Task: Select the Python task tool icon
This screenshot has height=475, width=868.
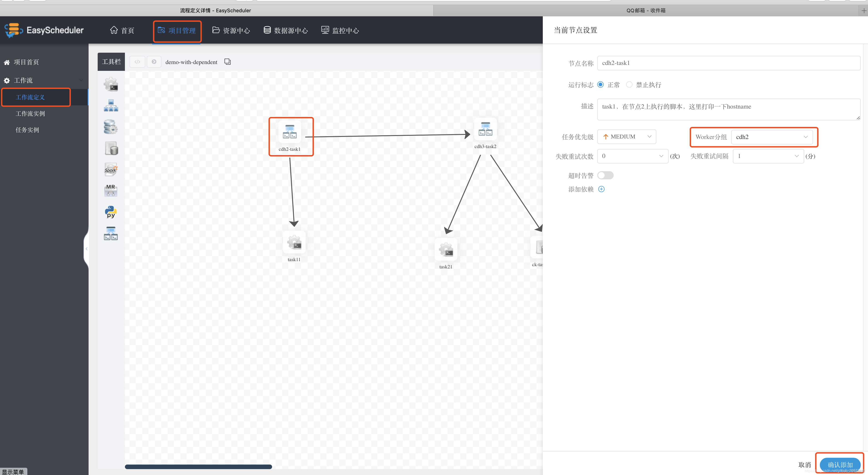Action: click(111, 212)
